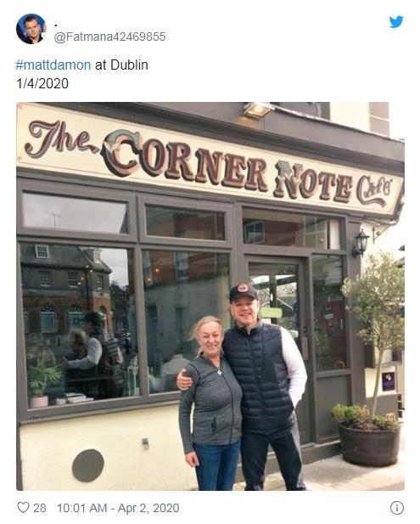
Task: Click the cafe window reflection in photo
Action: (80, 324)
